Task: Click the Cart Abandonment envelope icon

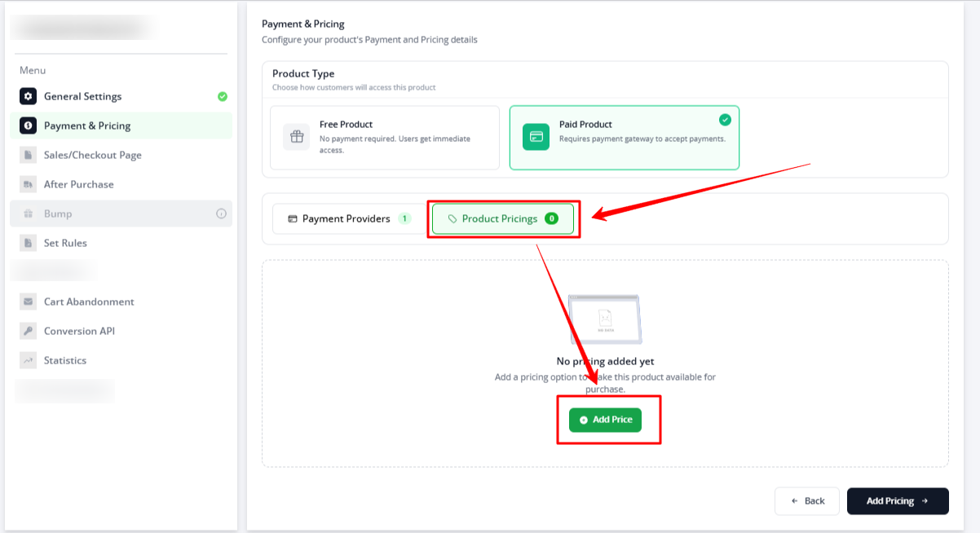Action: tap(29, 302)
